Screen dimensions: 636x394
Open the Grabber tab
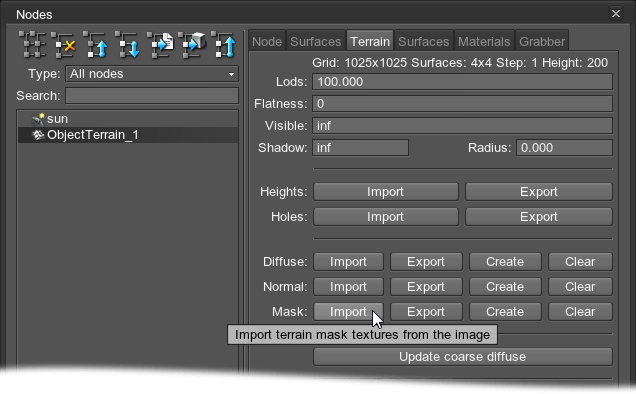click(541, 41)
